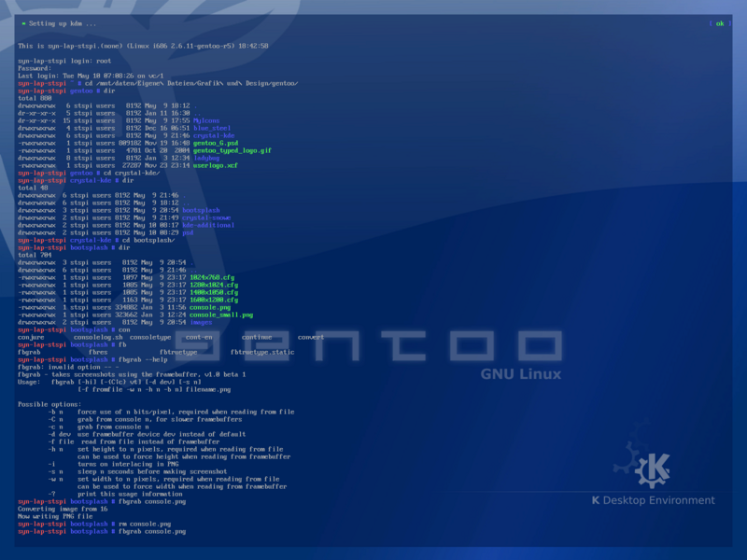This screenshot has width=747, height=560.
Task: Click the "fbgrab --help" command text
Action: (x=143, y=359)
